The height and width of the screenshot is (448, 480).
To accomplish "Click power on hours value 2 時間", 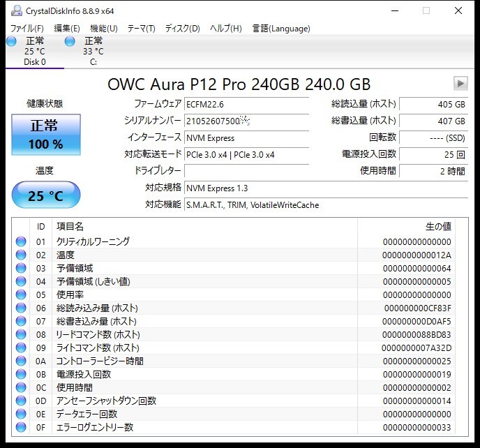I will pos(434,171).
